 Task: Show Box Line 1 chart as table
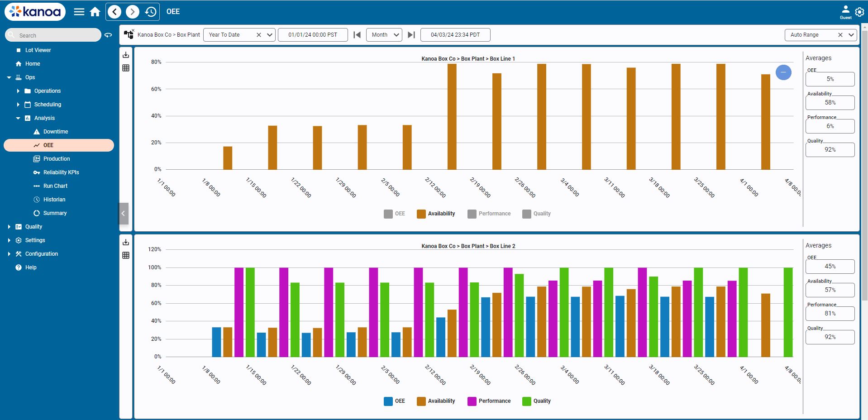[126, 68]
